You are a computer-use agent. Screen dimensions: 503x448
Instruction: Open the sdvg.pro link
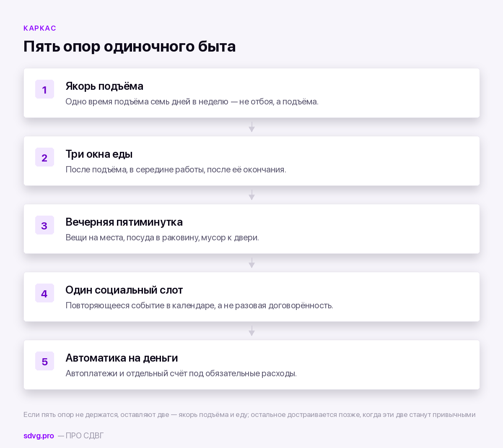tap(39, 435)
